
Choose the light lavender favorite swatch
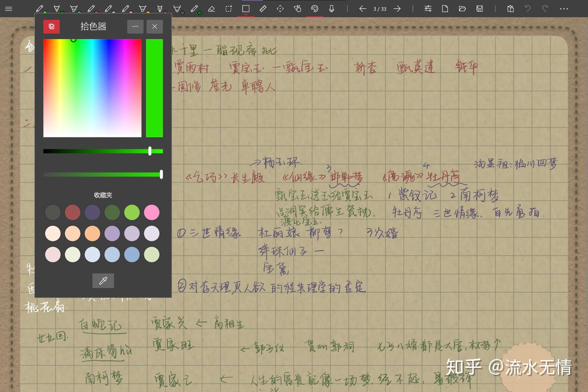pos(132,233)
